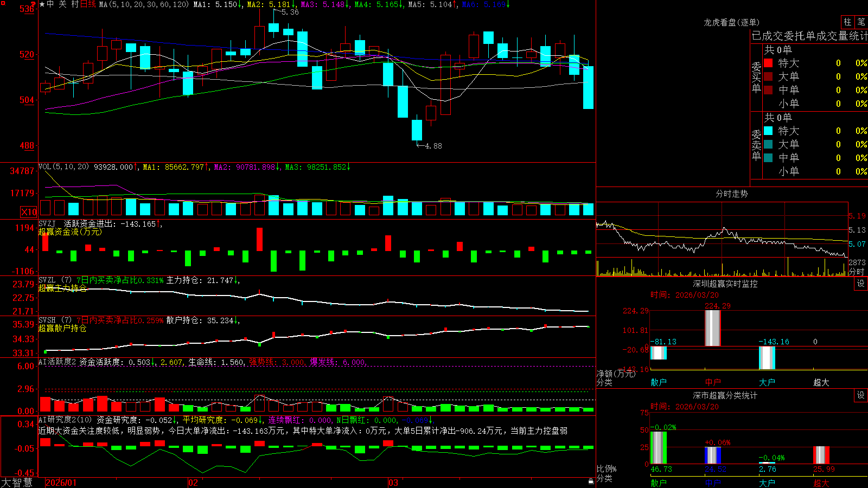Click the 02 month marker on timeline
868x488 pixels.
pos(193,483)
